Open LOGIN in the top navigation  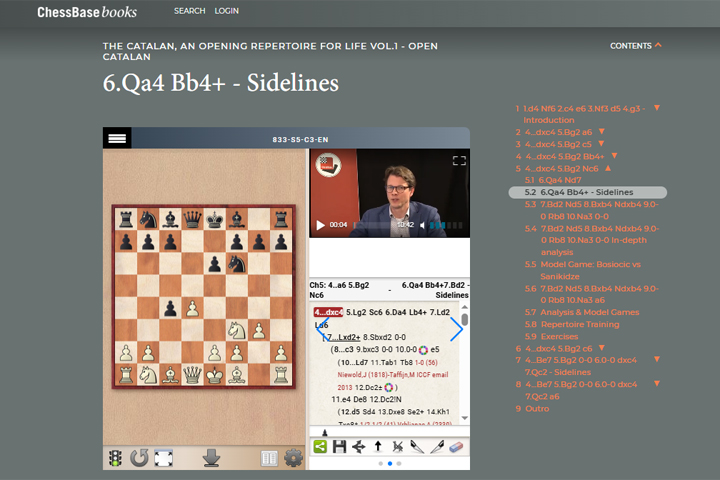coord(226,11)
